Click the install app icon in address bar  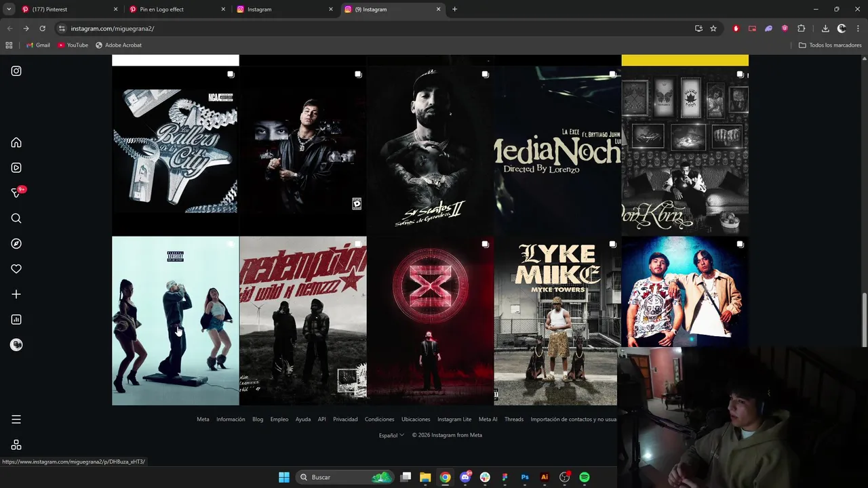(698, 28)
